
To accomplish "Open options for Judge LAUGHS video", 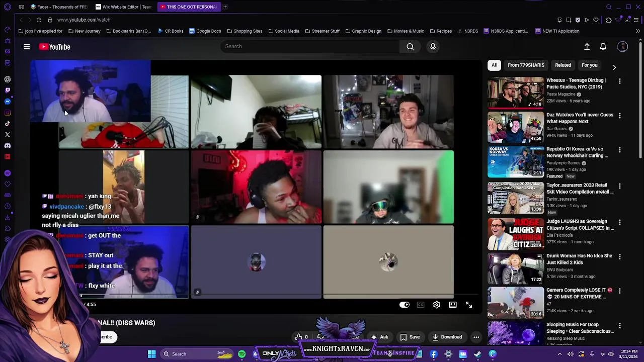I will click(620, 222).
